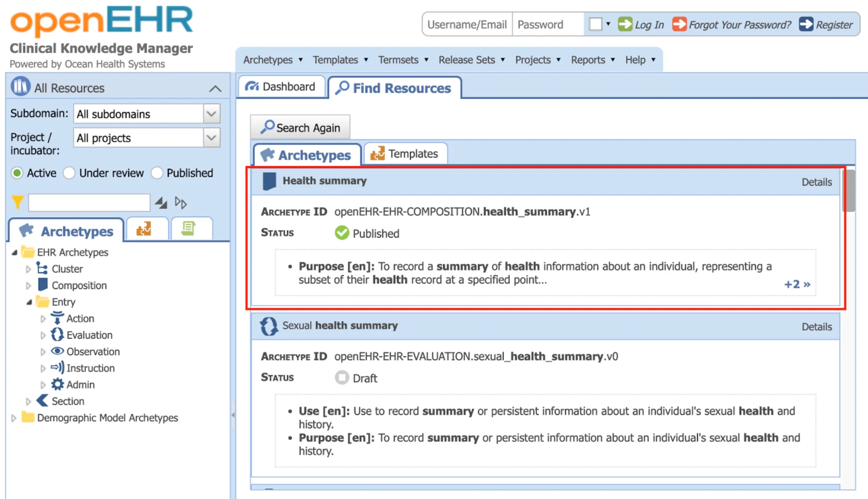Select the Active radio button
Image resolution: width=868 pixels, height=499 pixels.
click(17, 173)
